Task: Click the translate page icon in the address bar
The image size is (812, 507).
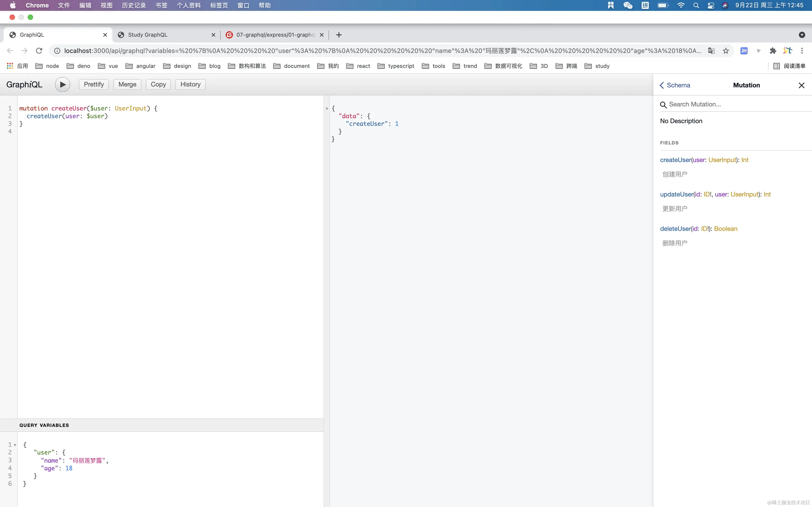Action: (x=711, y=51)
